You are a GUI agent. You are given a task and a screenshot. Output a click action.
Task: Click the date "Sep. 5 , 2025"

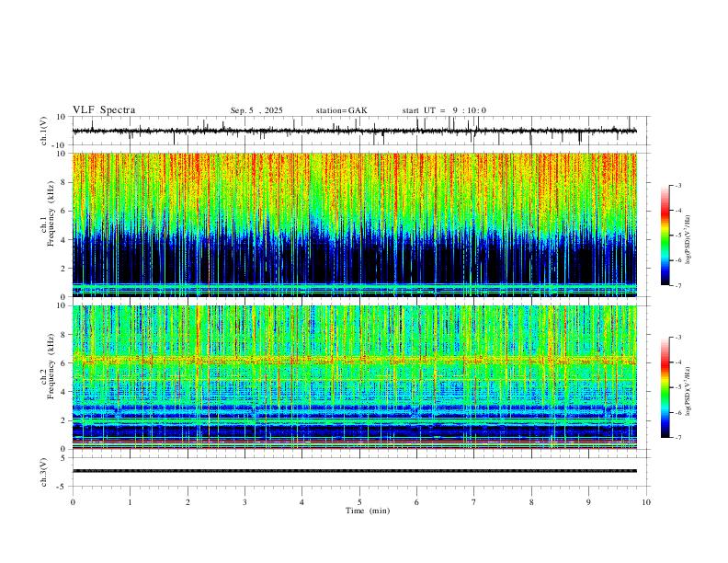(x=256, y=110)
